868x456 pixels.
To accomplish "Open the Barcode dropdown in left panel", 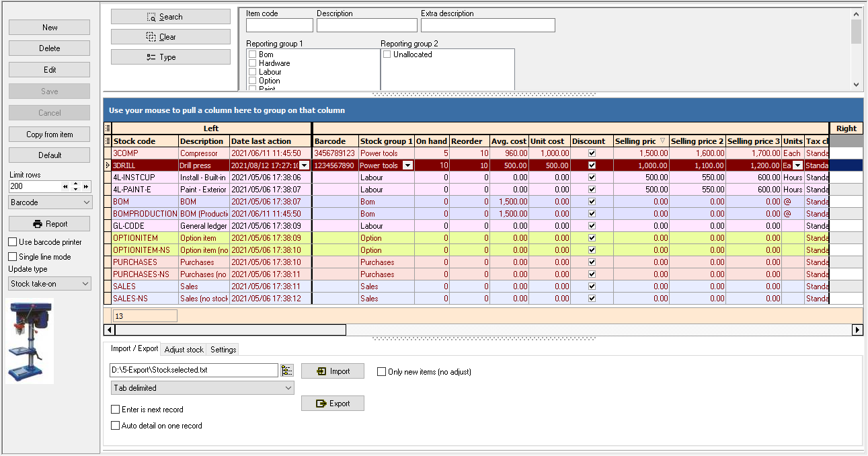I will pos(50,202).
